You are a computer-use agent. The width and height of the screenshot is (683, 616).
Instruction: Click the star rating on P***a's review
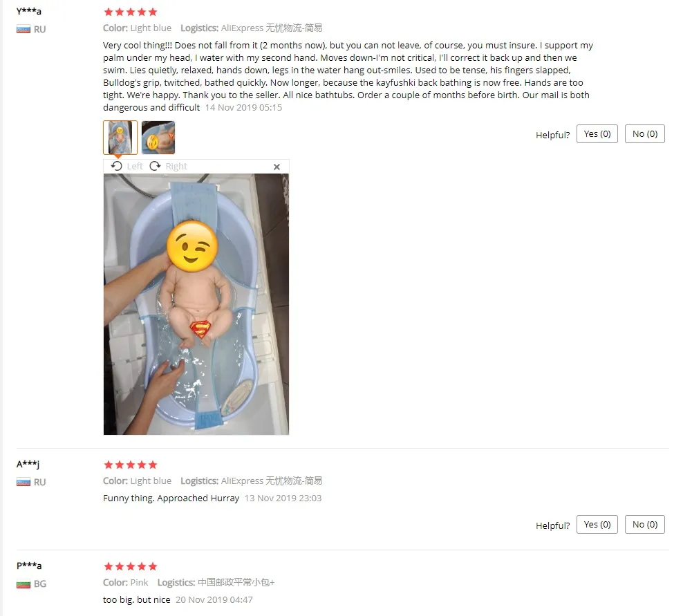130,566
